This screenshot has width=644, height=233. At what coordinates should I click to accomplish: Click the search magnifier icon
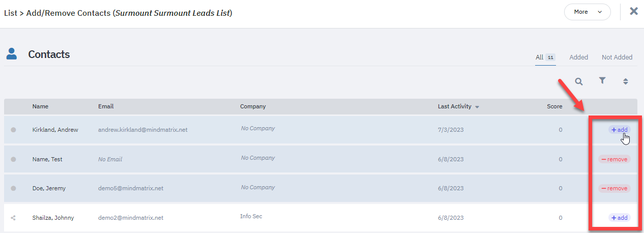click(x=578, y=81)
